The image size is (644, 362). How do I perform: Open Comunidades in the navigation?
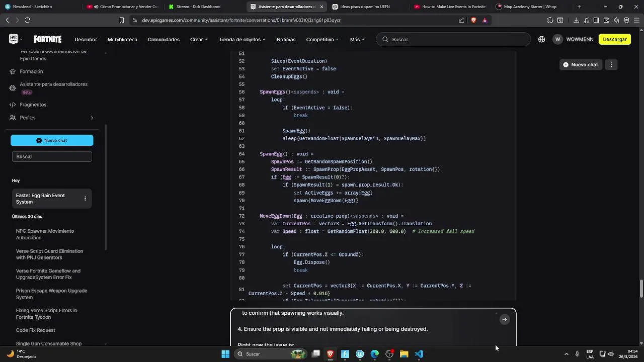point(164,39)
